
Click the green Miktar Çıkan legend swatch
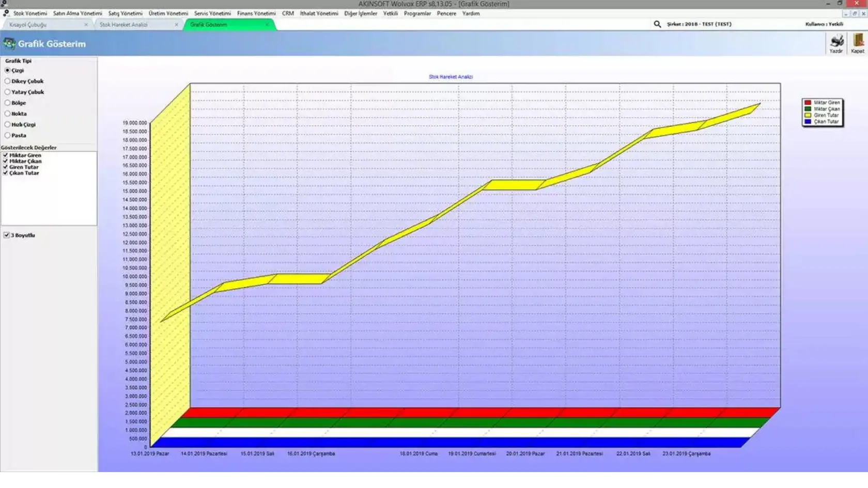(808, 109)
